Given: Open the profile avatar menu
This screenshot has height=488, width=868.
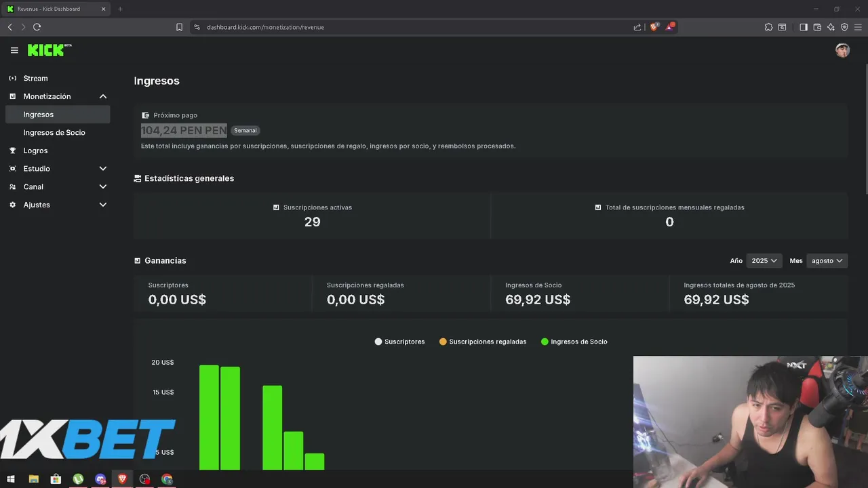Looking at the screenshot, I should click(x=842, y=50).
